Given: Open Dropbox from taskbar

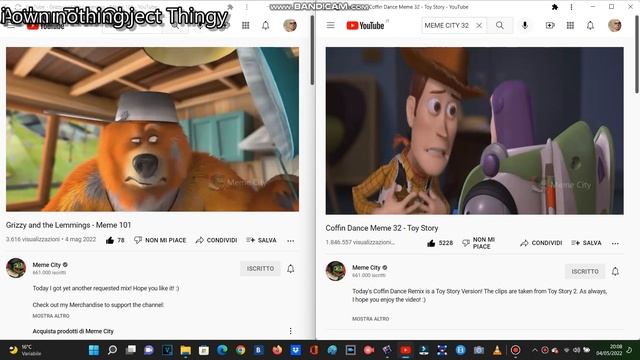Looking at the screenshot, I should click(x=296, y=350).
